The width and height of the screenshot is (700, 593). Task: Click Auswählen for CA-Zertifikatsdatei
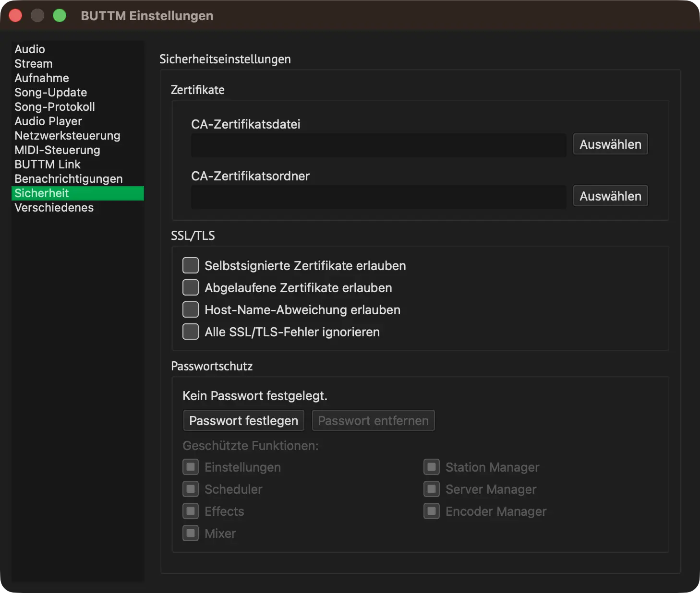click(610, 144)
